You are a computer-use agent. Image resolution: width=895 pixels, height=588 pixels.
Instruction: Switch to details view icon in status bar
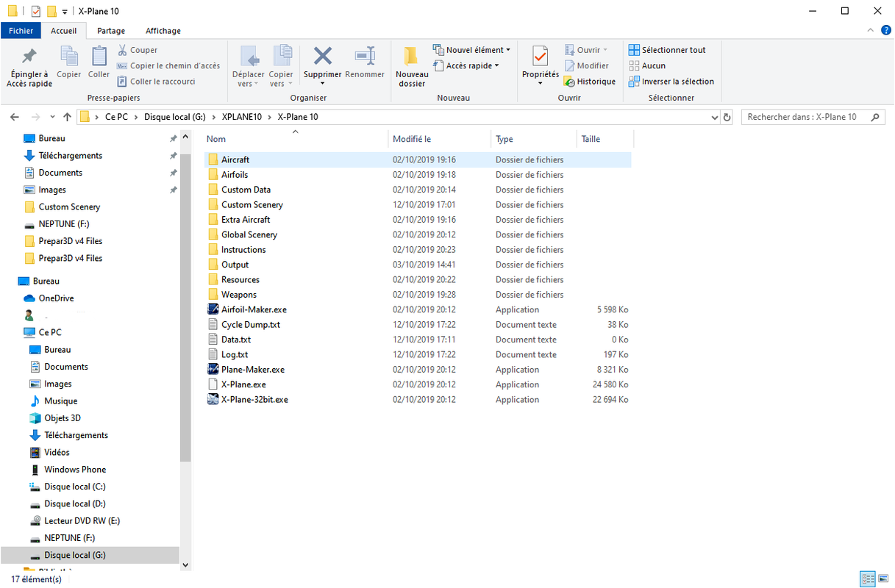coord(868,579)
